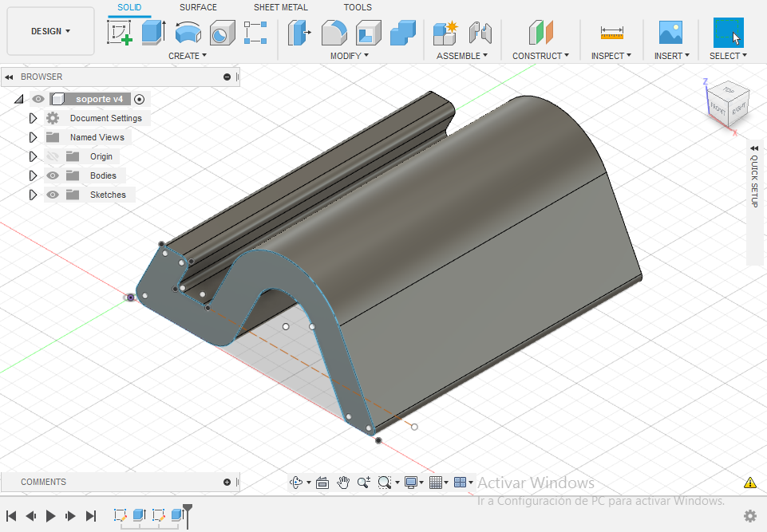Show the hidden Origin folder
Image resolution: width=767 pixels, height=532 pixels.
pos(53,156)
